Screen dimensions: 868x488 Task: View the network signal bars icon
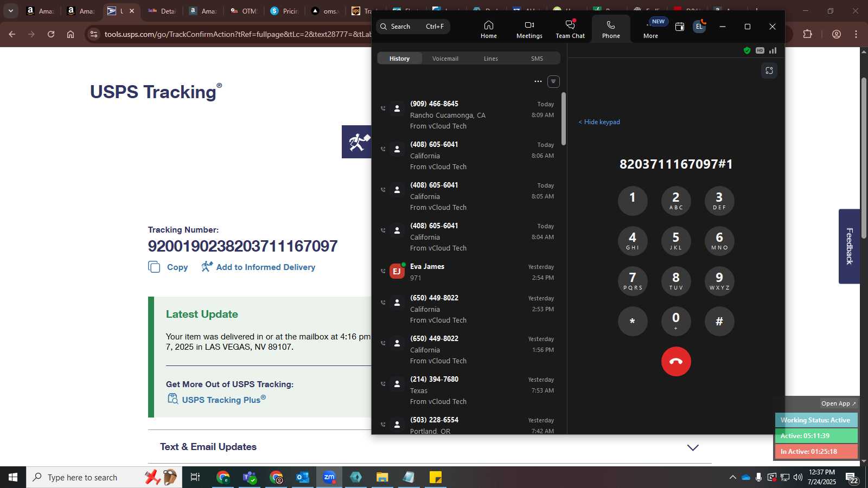[x=773, y=50]
